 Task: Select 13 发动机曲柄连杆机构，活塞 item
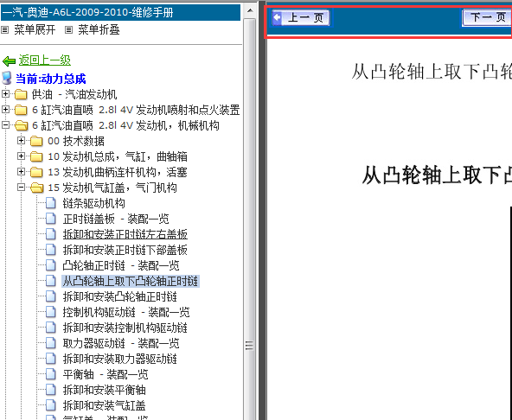[x=118, y=172]
